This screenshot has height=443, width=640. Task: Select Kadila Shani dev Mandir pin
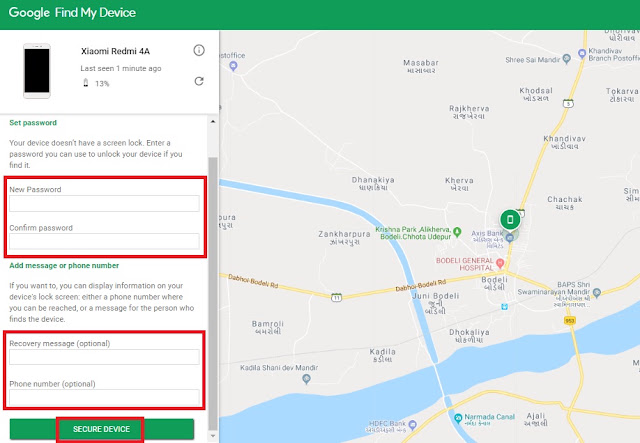pyautogui.click(x=307, y=379)
